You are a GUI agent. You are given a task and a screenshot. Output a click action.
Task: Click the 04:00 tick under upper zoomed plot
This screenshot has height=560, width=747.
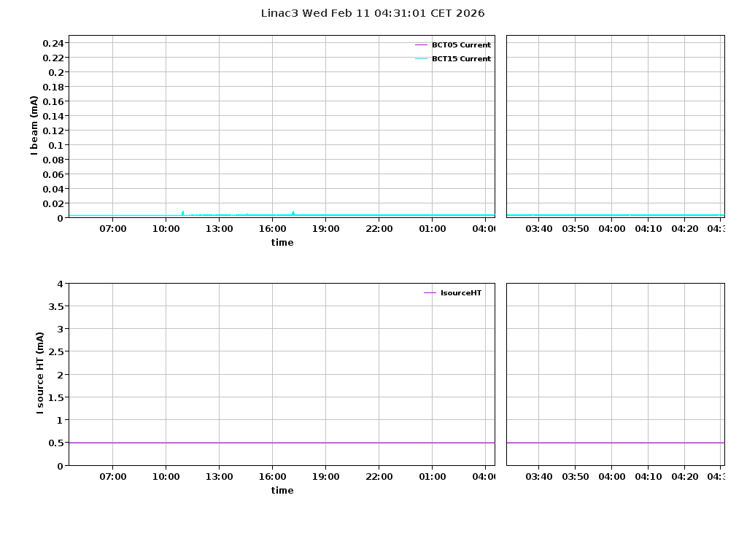pos(611,229)
